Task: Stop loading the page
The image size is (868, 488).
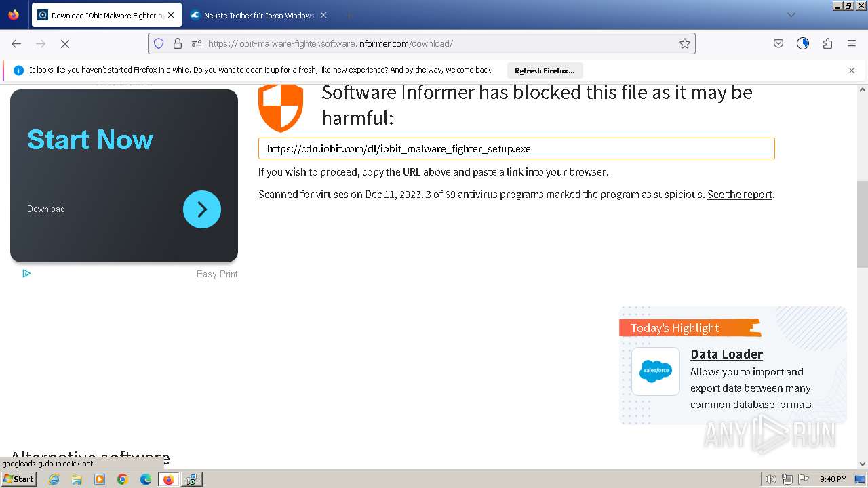Action: (x=65, y=43)
